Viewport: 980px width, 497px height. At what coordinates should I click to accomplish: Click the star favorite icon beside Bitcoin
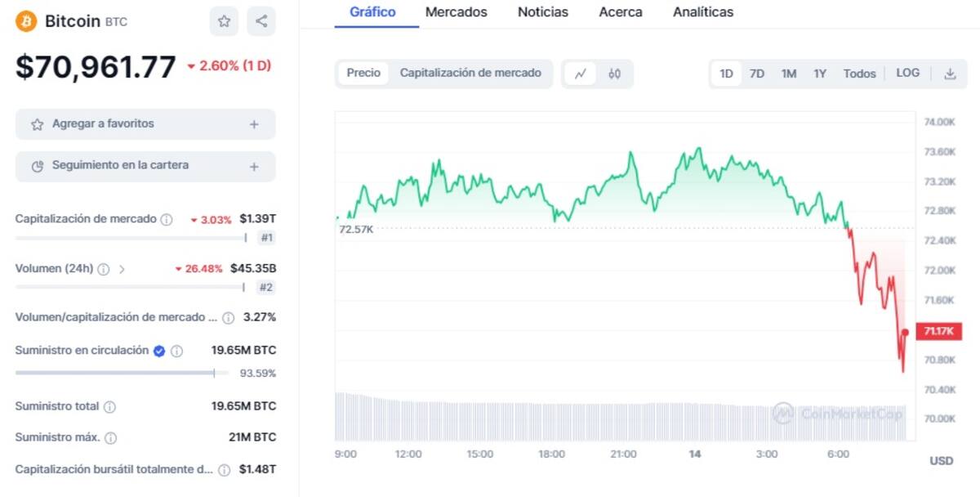224,21
